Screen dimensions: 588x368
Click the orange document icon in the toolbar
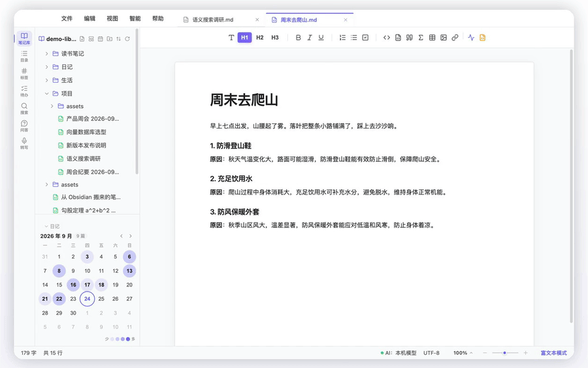click(x=483, y=37)
